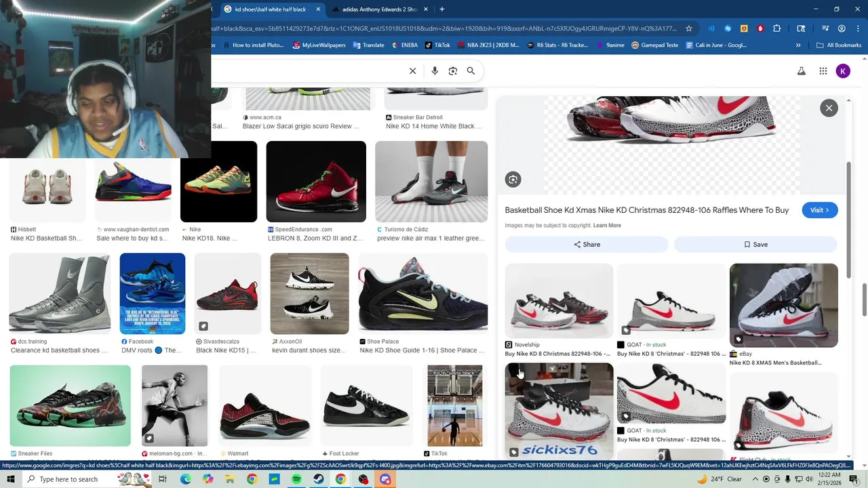Open the Facebook DMV roots image
Image resolution: width=868 pixels, height=488 pixels.
point(153,293)
